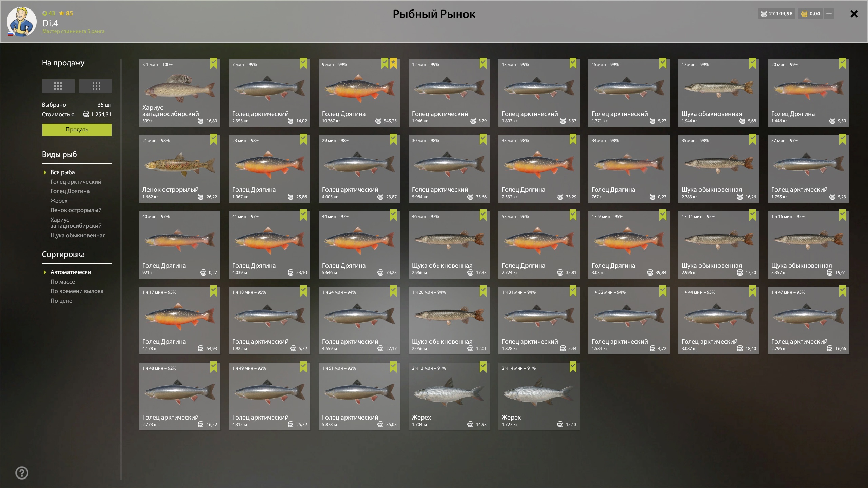Select the Голец Дрягина 10.367 кг thumbnail
The width and height of the screenshot is (868, 488).
[x=359, y=93]
